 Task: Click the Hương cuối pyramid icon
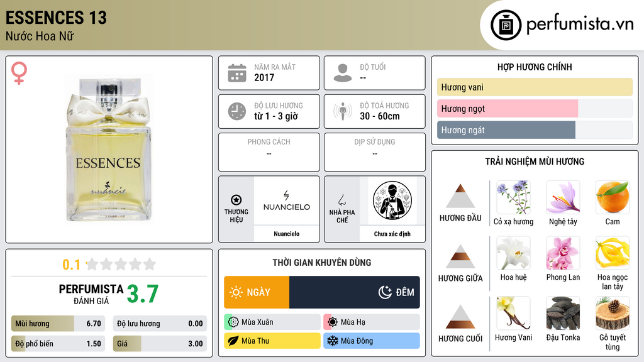coord(460,317)
